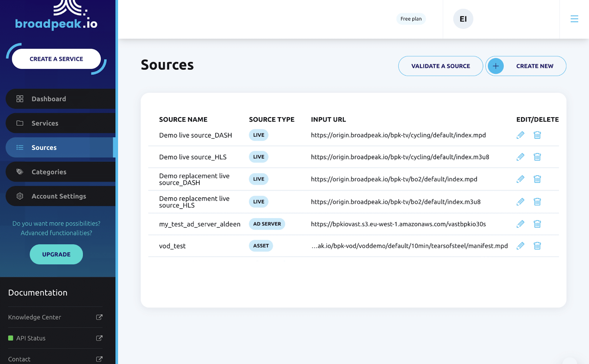Open the Account Settings gear icon
The height and width of the screenshot is (364, 589).
pos(19,196)
